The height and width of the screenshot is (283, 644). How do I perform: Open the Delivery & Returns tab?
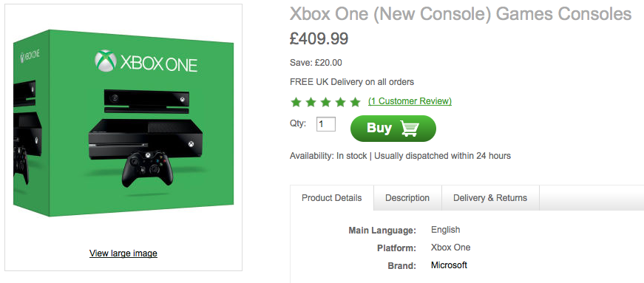[490, 198]
